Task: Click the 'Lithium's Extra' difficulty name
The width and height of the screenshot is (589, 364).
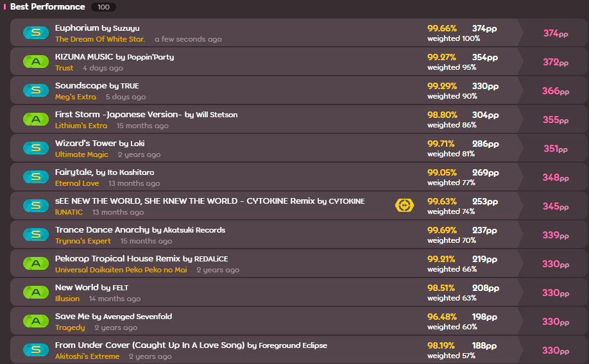Action: click(x=81, y=126)
